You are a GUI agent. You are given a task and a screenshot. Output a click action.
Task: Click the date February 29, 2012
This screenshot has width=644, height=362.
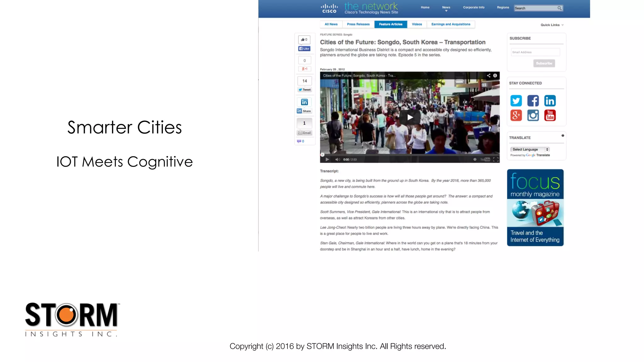(x=332, y=69)
